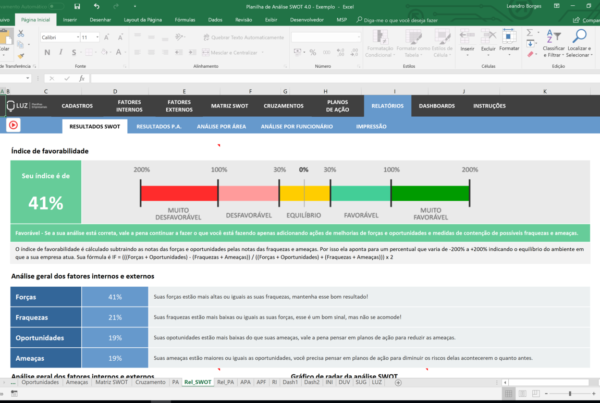Screen dimensions: 600x403
Task: Open the font size 11 dropdown
Action: pyautogui.click(x=97, y=37)
